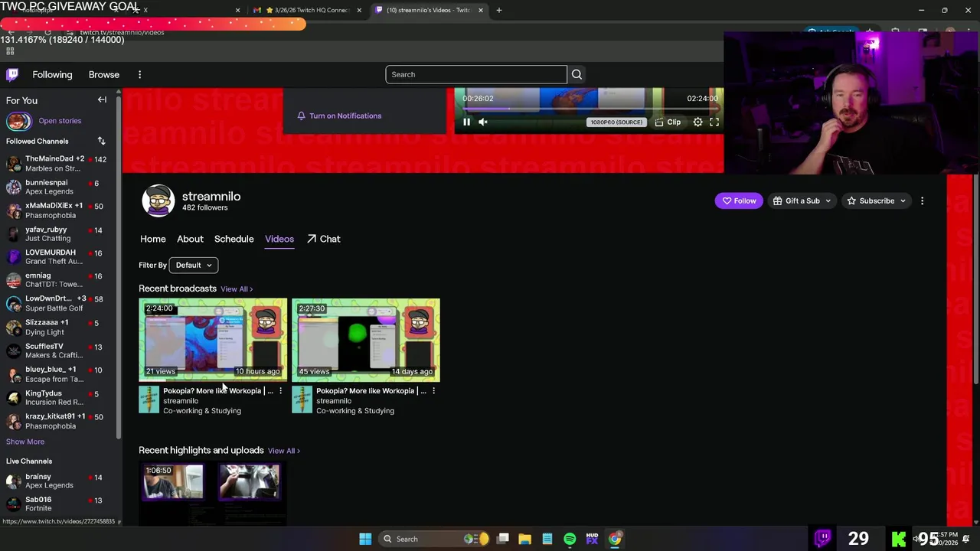Image resolution: width=980 pixels, height=551 pixels.
Task: Launch Spotify from the taskbar
Action: click(570, 539)
